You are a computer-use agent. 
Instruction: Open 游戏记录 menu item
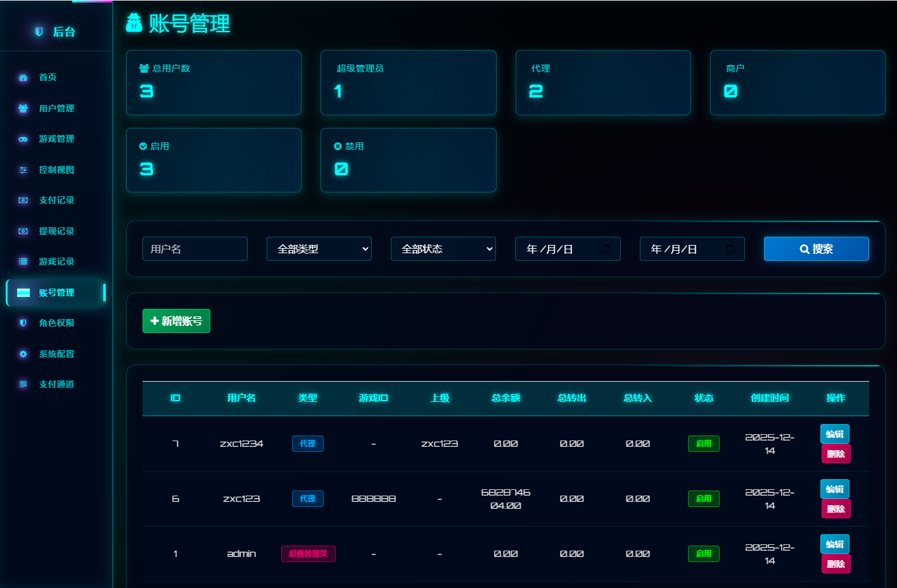(56, 261)
